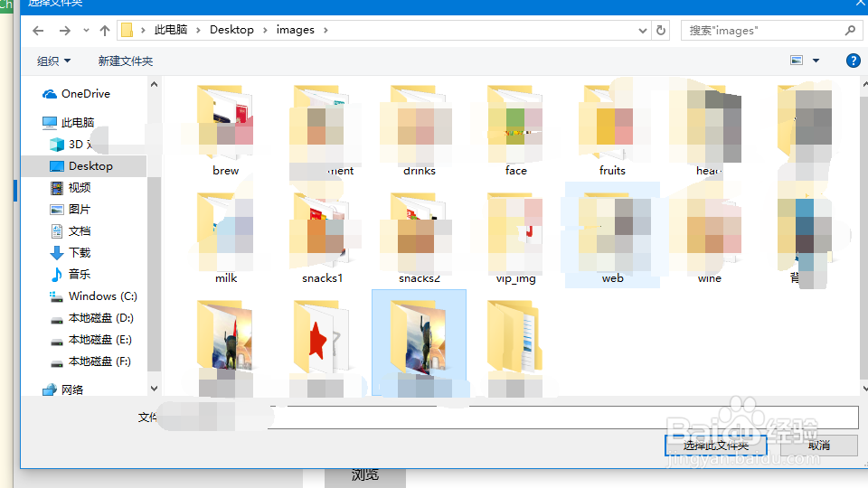Select 此电脑 in the navigation pane
Image resolution: width=868 pixels, height=488 pixels.
pyautogui.click(x=68, y=122)
